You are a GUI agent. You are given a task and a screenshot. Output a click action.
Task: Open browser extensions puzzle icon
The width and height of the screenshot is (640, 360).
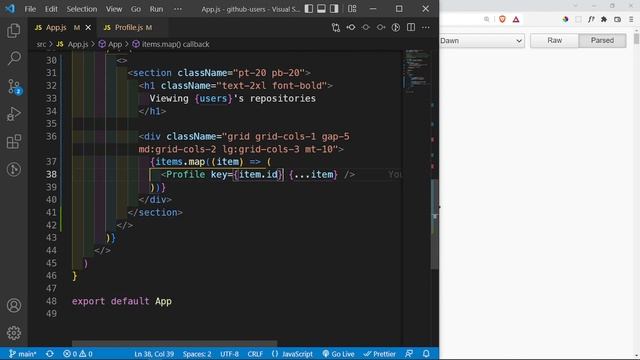click(604, 19)
